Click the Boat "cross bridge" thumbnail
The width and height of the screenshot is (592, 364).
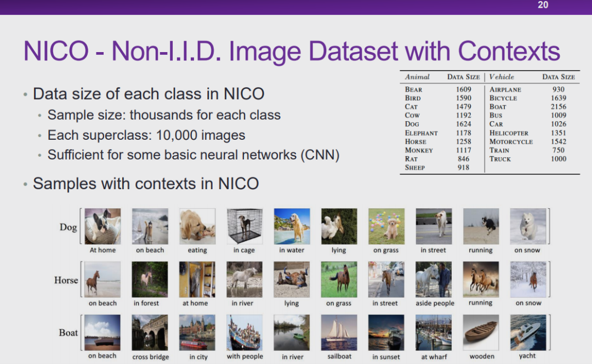pyautogui.click(x=150, y=332)
